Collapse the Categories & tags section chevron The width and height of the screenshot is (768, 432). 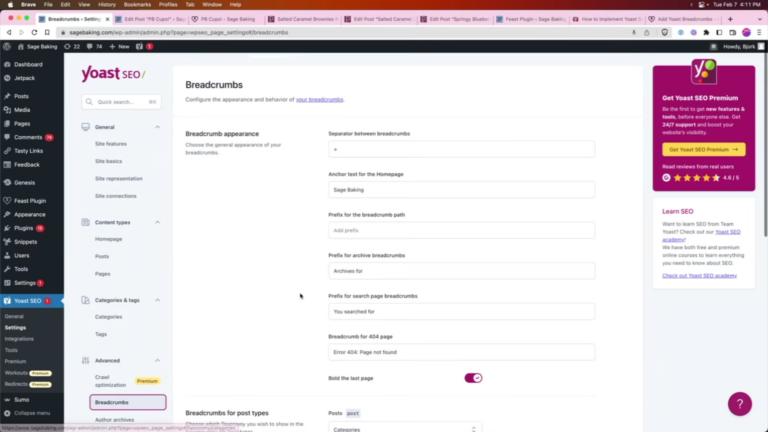(x=158, y=300)
